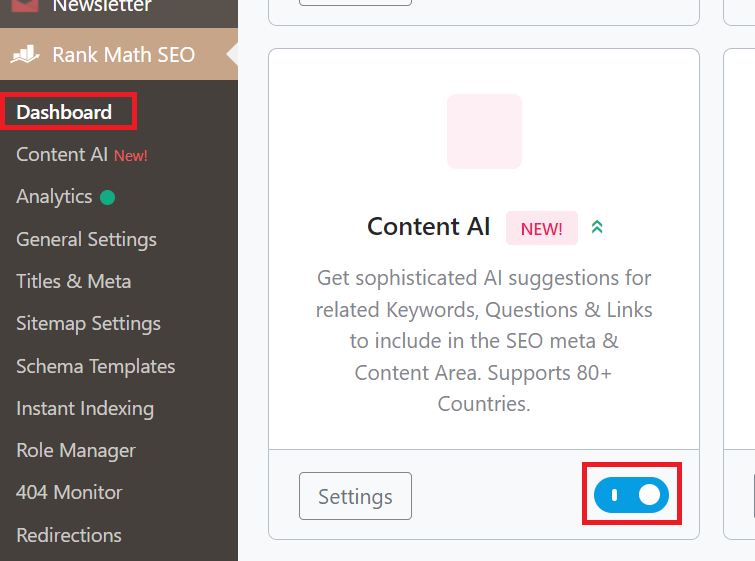
Task: Go to Analytics submenu item
Action: pyautogui.click(x=54, y=197)
